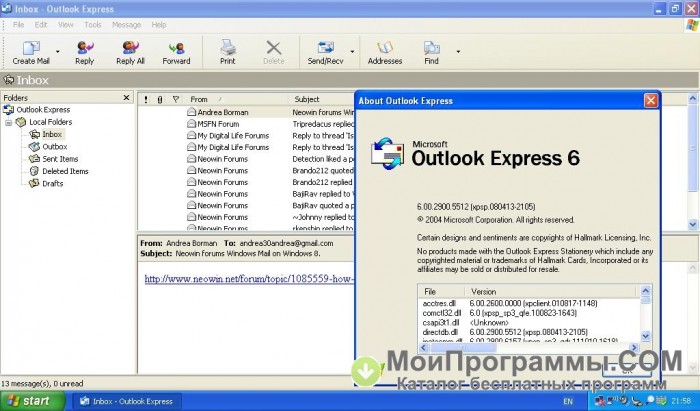Open the Edit menu

pyautogui.click(x=41, y=25)
